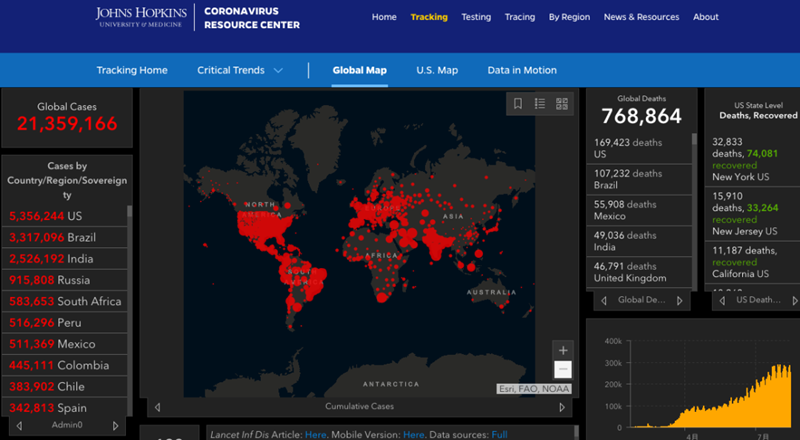Click the Johns Hopkins University logo

click(140, 17)
